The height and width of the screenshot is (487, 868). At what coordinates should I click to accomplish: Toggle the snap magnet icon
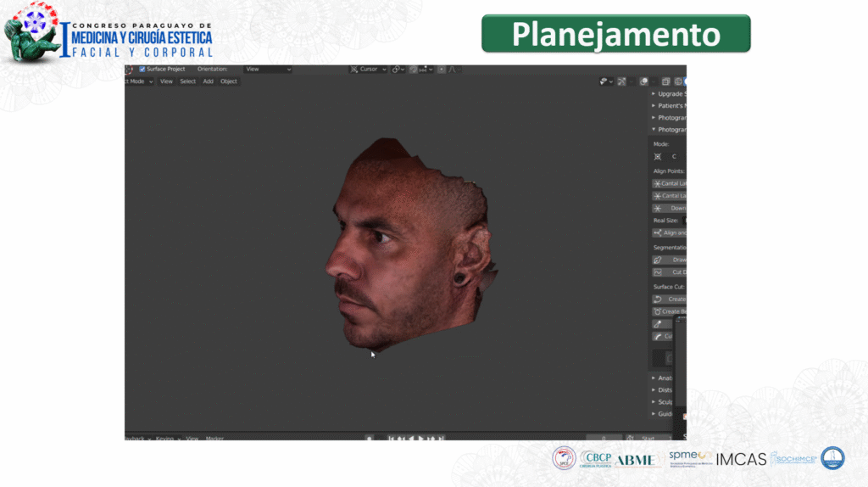[x=413, y=70]
